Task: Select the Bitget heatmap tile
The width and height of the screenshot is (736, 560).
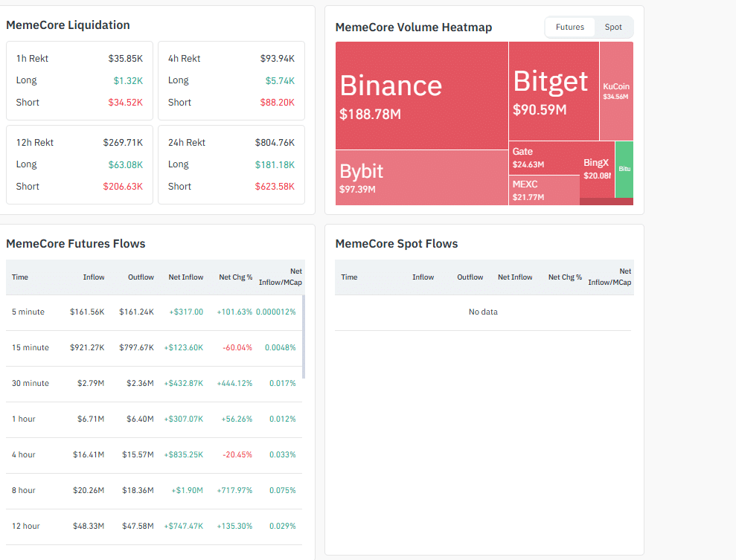Action: pyautogui.click(x=554, y=91)
